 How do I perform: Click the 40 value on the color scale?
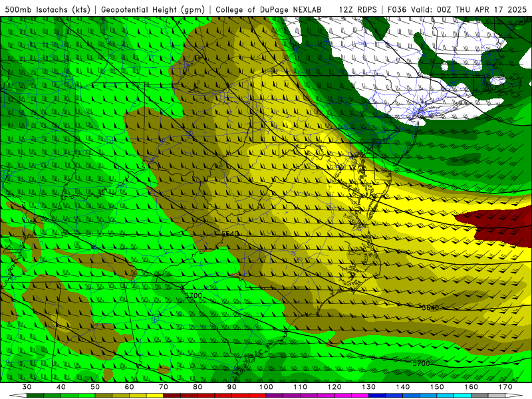pyautogui.click(x=61, y=387)
